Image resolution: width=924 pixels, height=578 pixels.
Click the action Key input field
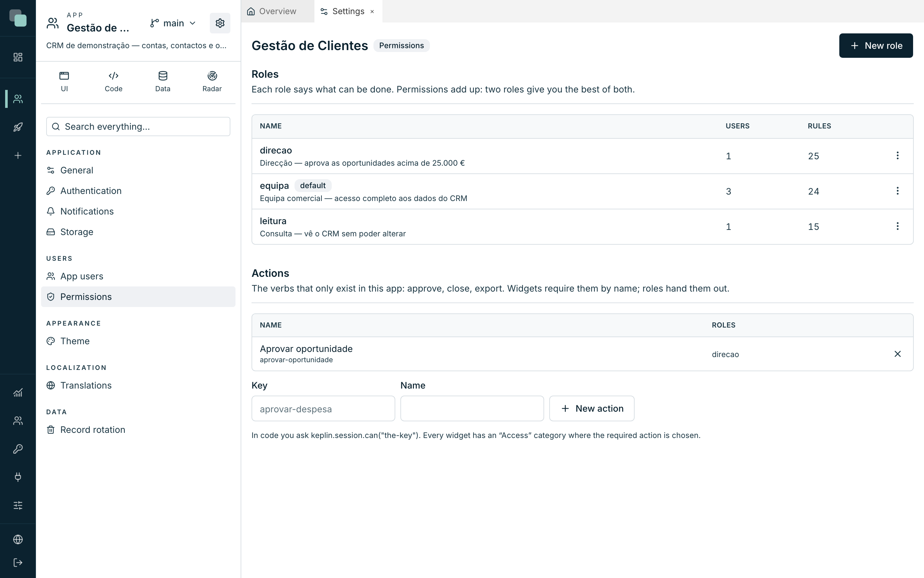(x=323, y=409)
